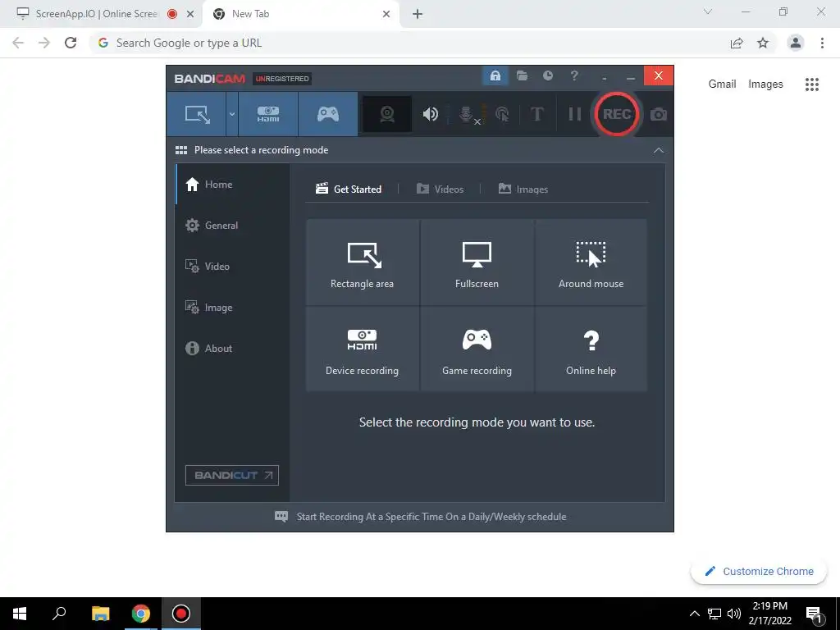This screenshot has width=840, height=630.
Task: Choose the Game recording tile
Action: 477,349
